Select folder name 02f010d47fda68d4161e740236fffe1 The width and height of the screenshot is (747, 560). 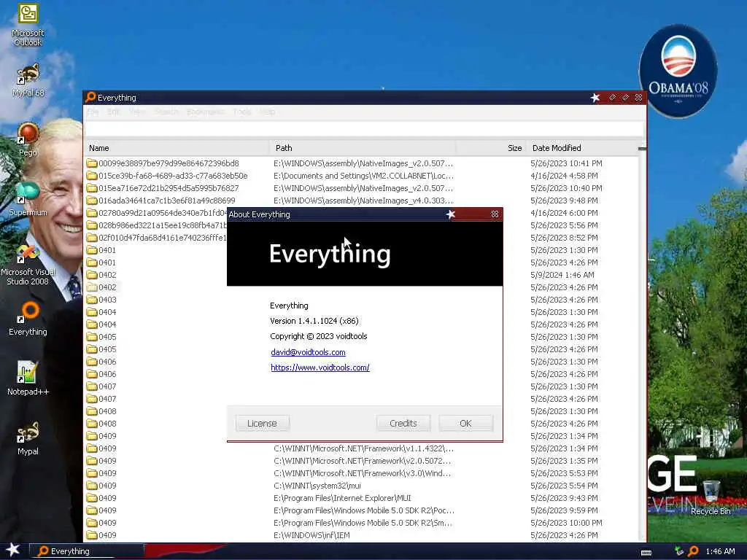[163, 238]
